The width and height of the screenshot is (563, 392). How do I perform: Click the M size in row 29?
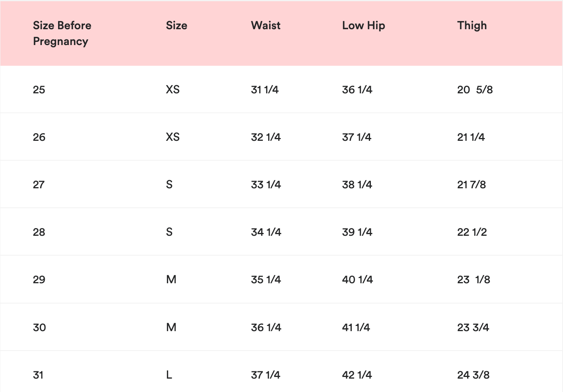coord(171,280)
